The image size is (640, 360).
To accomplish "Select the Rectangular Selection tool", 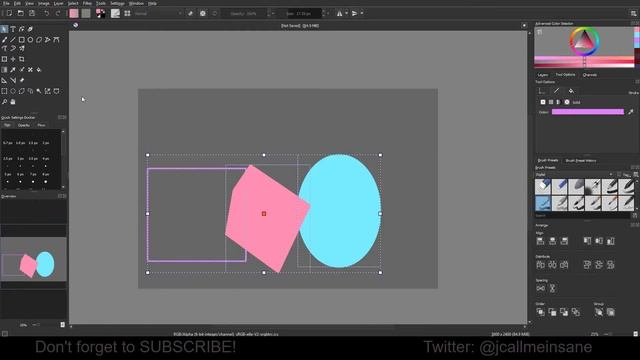I will 4,91.
